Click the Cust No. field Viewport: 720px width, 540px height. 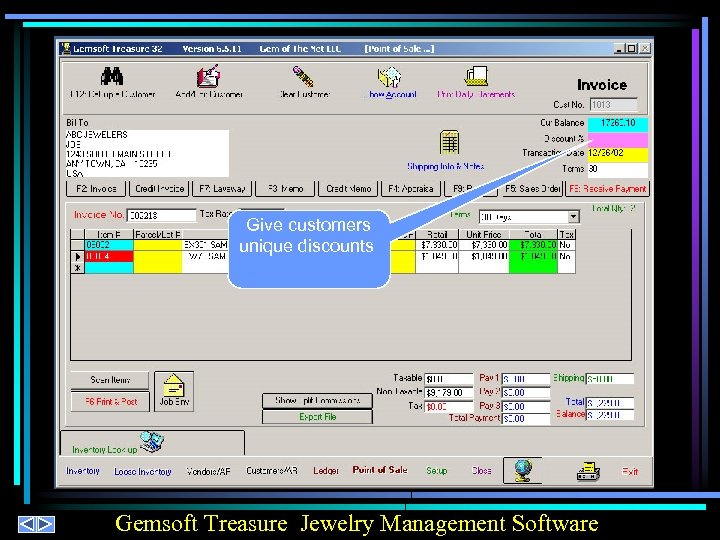click(x=613, y=105)
